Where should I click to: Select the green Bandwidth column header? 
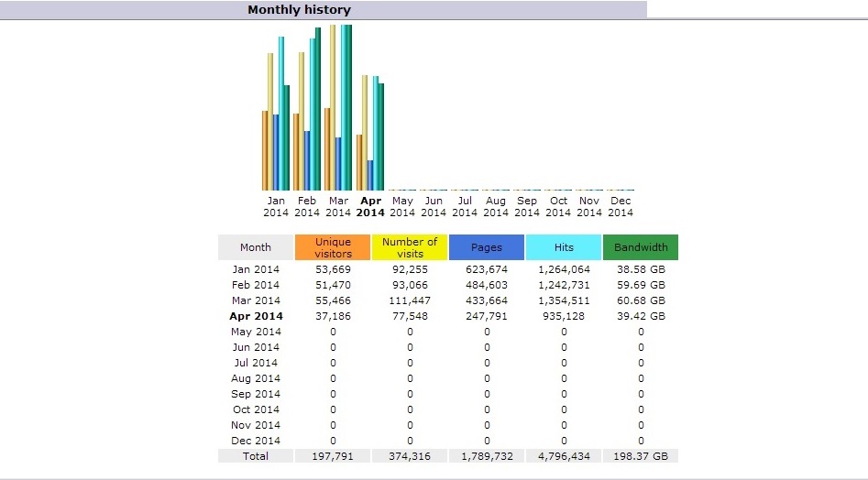pyautogui.click(x=641, y=247)
